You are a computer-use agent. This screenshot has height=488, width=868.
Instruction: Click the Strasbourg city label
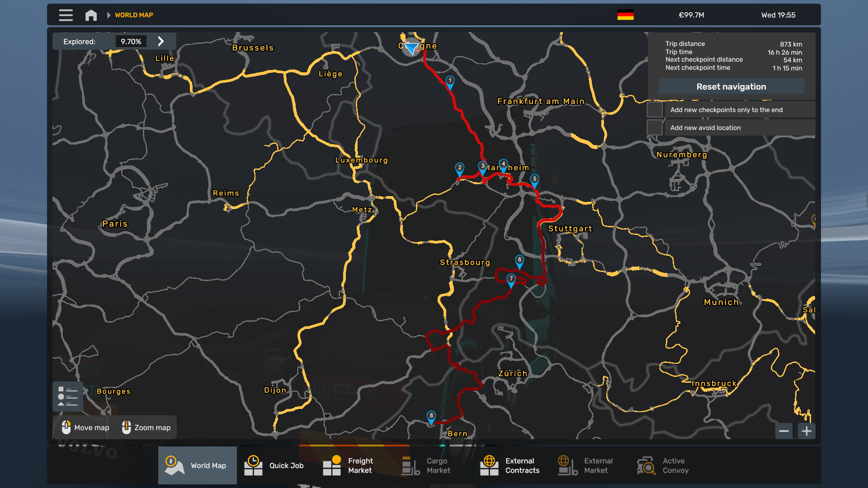[x=465, y=263]
